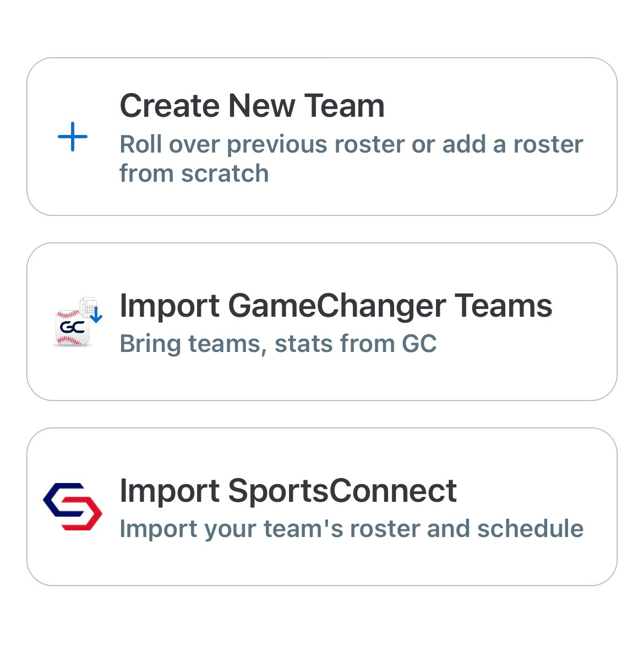
Task: Tap the GC letters on the baseball
Action: 72,327
